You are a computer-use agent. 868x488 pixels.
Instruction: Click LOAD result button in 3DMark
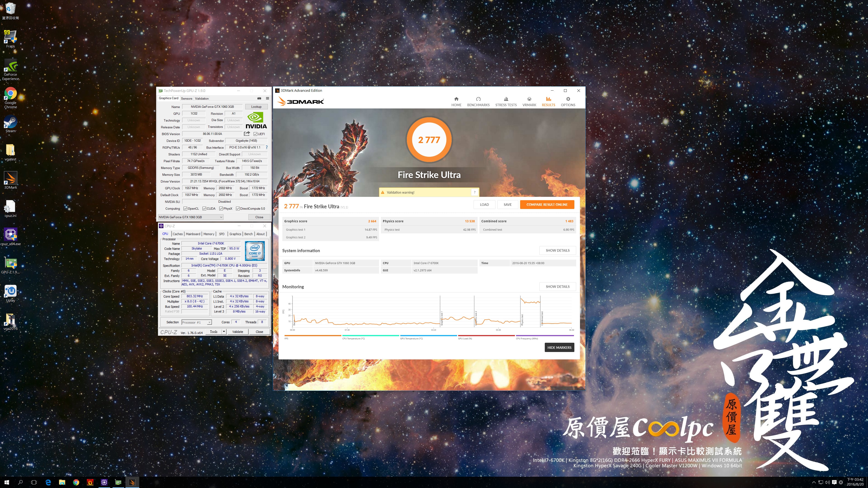pos(484,204)
